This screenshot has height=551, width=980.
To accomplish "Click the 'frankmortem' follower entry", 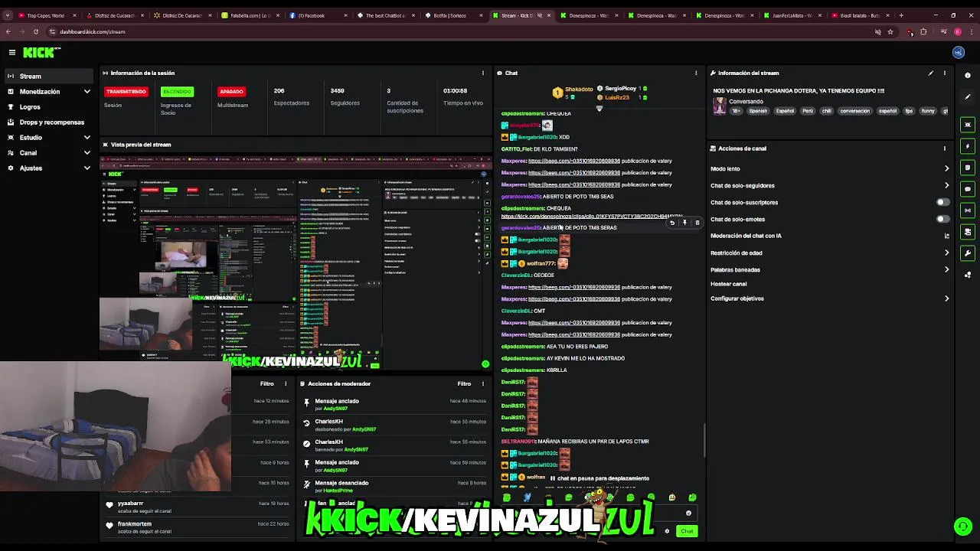I will tap(134, 523).
